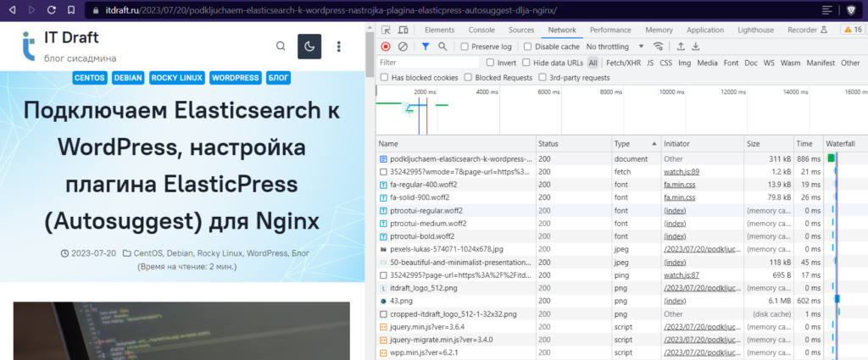Open network search with the magnifier icon
This screenshot has width=868, height=360.
pos(442,47)
